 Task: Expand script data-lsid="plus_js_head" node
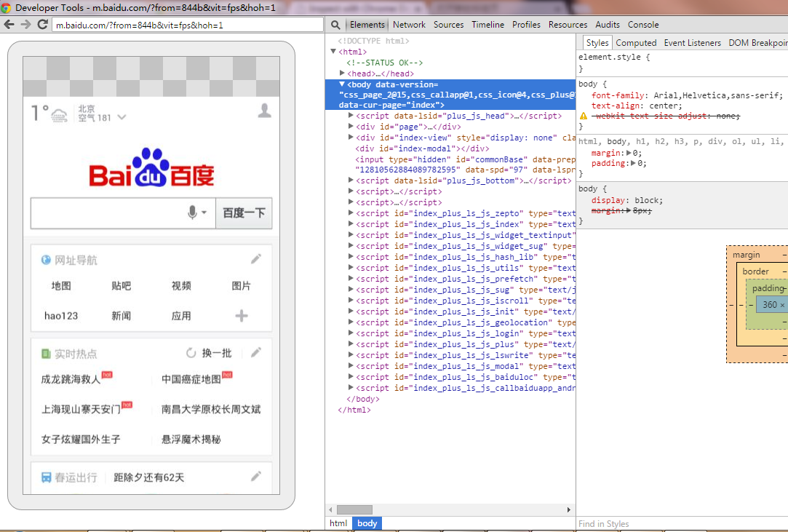(x=351, y=115)
